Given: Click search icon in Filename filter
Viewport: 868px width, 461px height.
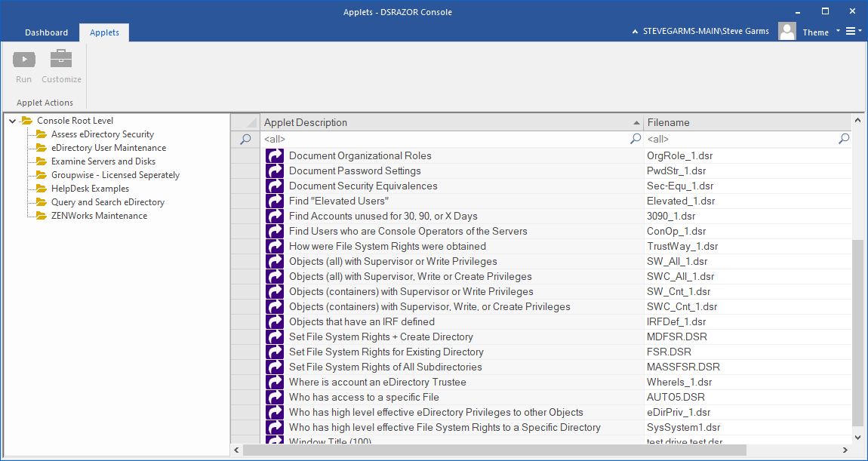Looking at the screenshot, I should click(844, 139).
